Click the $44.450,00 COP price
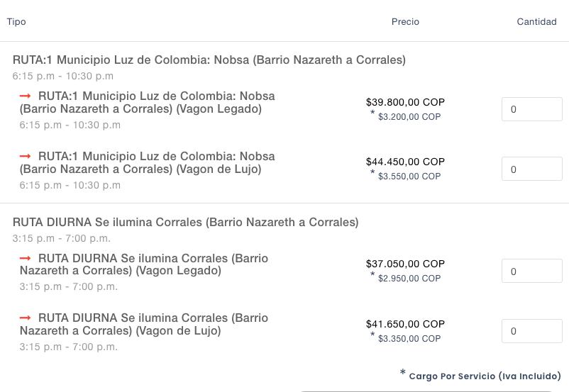This screenshot has height=392, width=569. tap(405, 162)
